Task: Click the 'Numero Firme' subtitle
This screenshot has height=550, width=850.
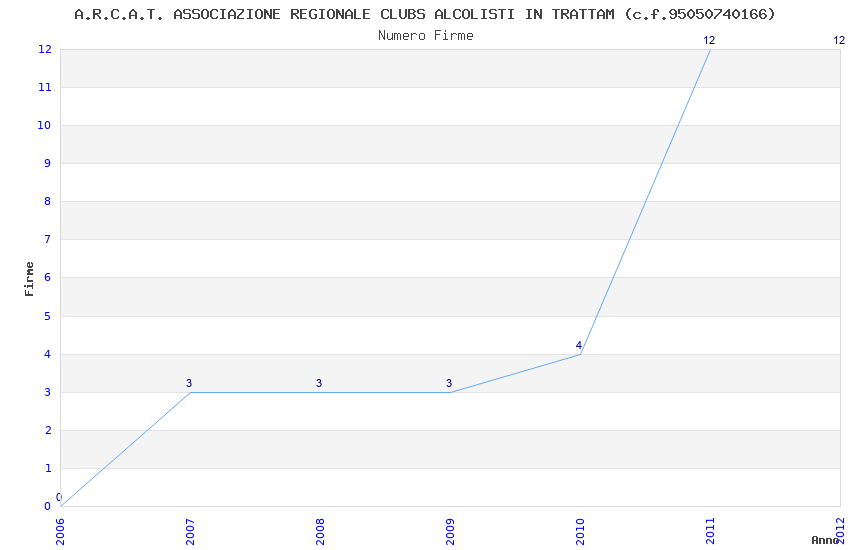Action: (426, 36)
